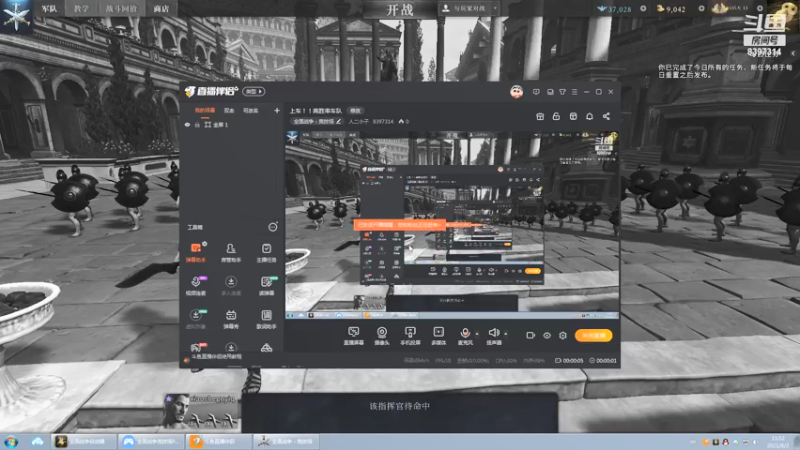Click the mail inbox icon in the title bar
Viewport: 800px width, 450px height.
[550, 92]
